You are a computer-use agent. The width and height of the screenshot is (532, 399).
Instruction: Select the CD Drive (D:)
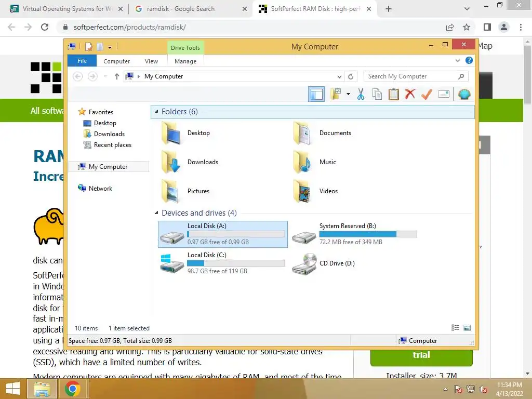click(x=324, y=263)
